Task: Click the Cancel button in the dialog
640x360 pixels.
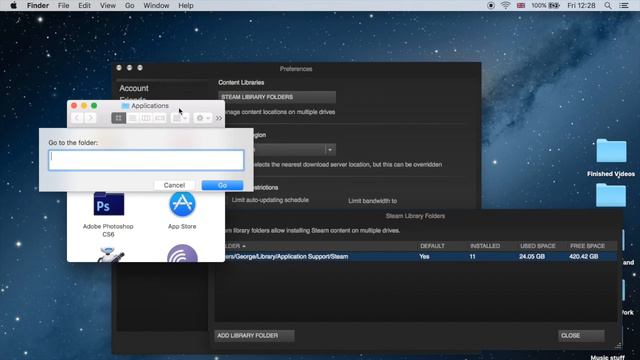Action: (174, 185)
